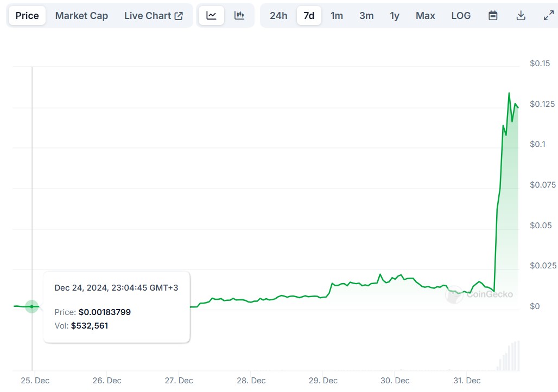This screenshot has height=392, width=558.
Task: Choose the 3m time range
Action: 366,16
